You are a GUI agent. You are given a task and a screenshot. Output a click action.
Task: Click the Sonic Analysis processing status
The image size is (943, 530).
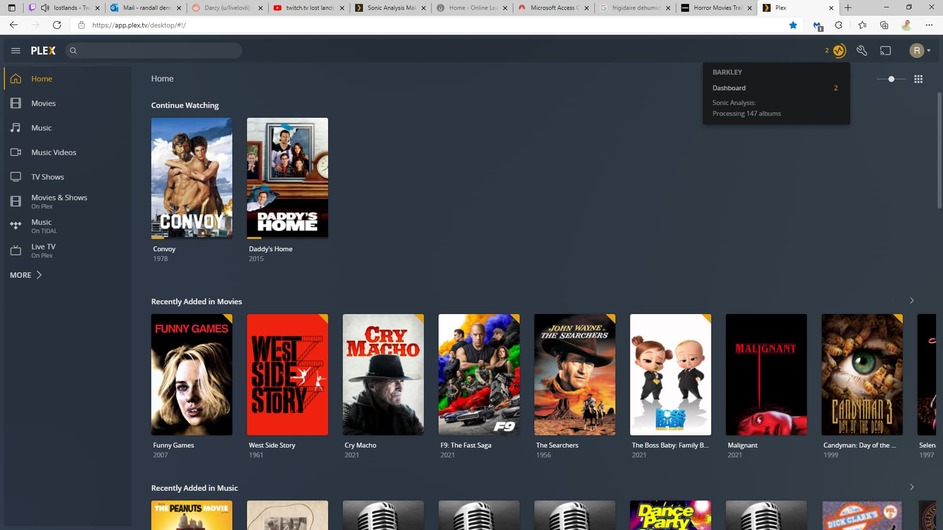746,108
